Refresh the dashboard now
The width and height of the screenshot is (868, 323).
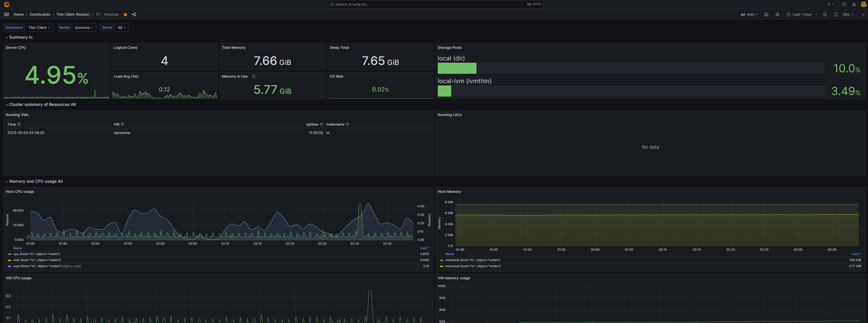pos(836,14)
